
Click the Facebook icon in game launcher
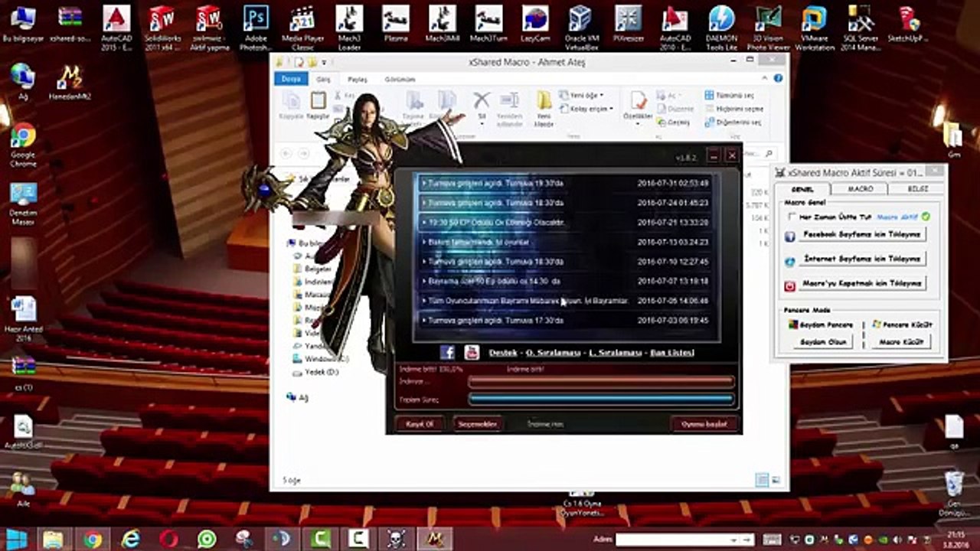click(x=448, y=352)
